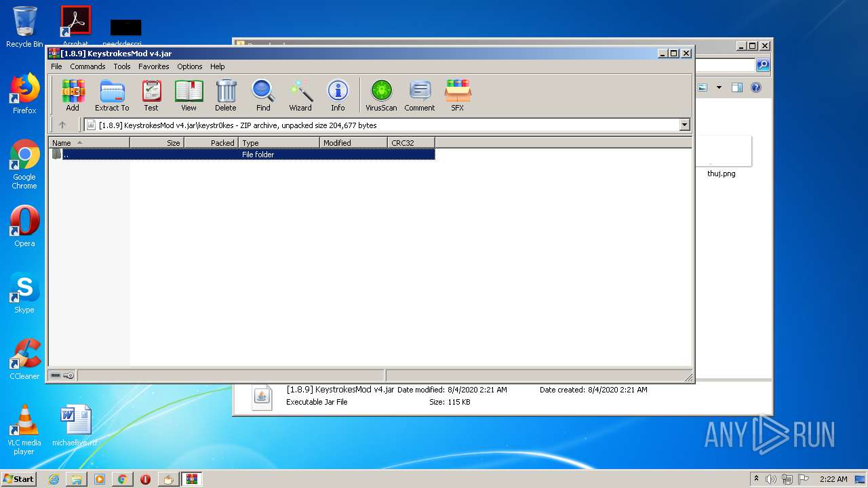Open the File menu

[56, 66]
